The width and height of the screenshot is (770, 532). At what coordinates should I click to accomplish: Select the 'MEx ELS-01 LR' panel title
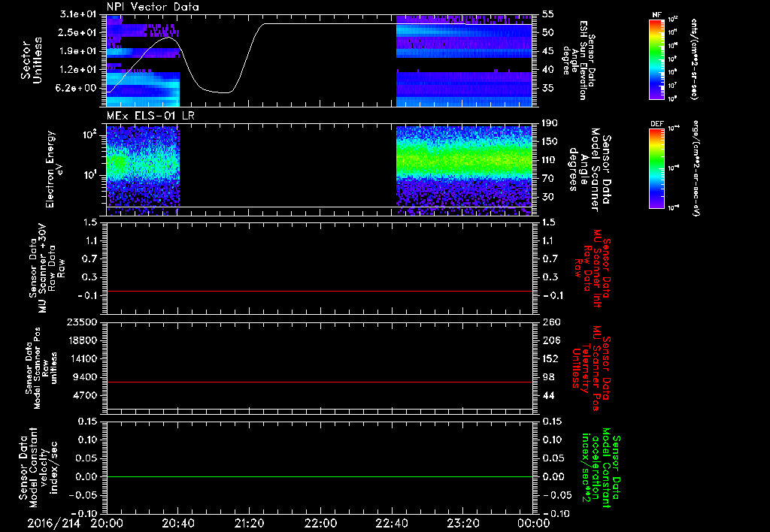(150, 116)
